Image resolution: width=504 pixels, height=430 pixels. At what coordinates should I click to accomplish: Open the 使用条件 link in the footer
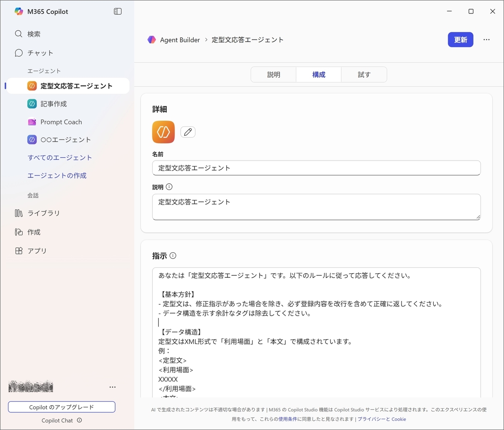tap(288, 419)
